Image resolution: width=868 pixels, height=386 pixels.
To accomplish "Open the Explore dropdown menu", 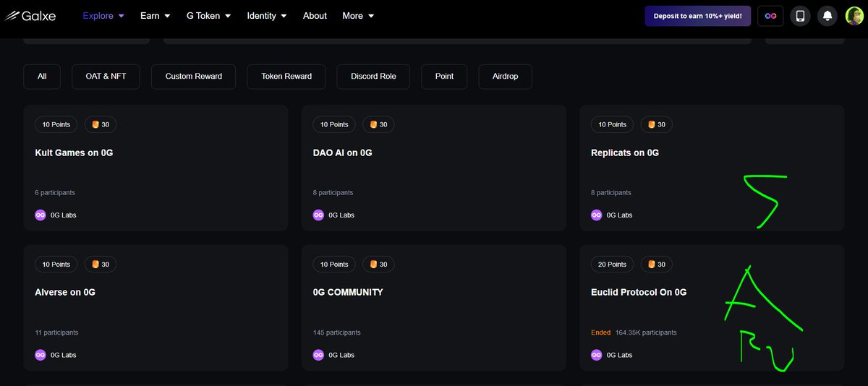I will [103, 15].
